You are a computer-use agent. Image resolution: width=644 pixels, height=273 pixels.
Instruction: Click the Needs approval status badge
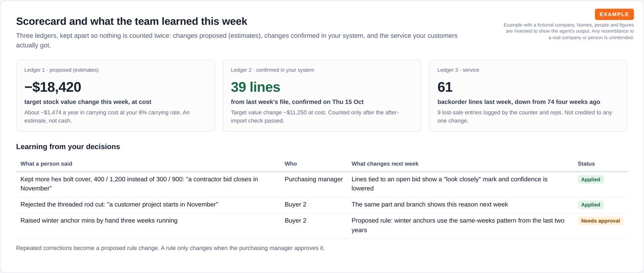pyautogui.click(x=600, y=221)
